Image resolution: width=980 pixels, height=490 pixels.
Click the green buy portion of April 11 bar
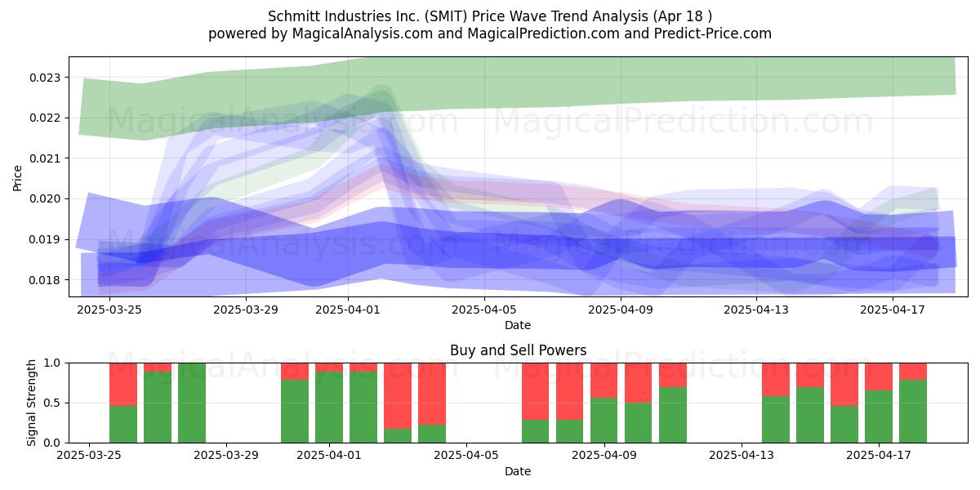[672, 415]
